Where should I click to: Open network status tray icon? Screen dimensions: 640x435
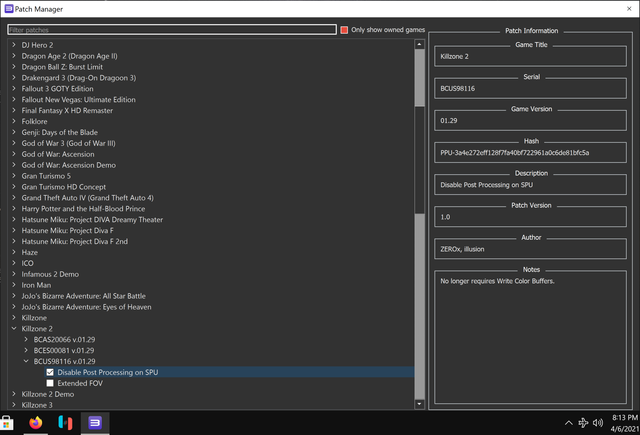tap(583, 423)
